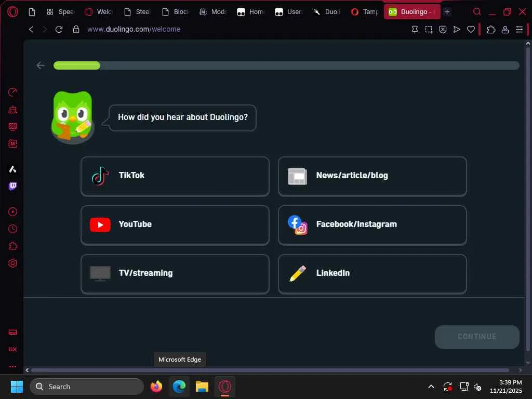Open GX Cleaner in the sidebar
This screenshot has height=399, width=532.
[x=12, y=109]
